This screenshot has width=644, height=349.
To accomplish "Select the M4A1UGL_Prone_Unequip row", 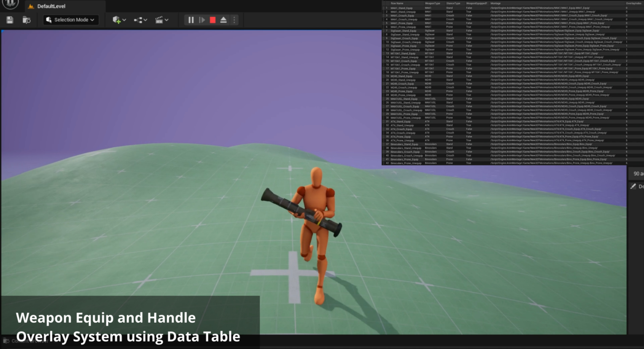I will click(x=513, y=118).
